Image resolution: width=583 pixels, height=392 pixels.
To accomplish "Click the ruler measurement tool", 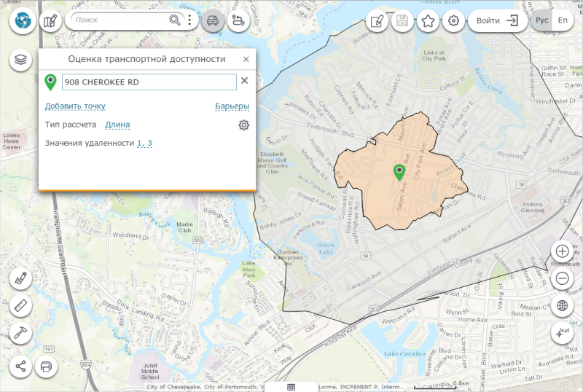I will (x=20, y=306).
